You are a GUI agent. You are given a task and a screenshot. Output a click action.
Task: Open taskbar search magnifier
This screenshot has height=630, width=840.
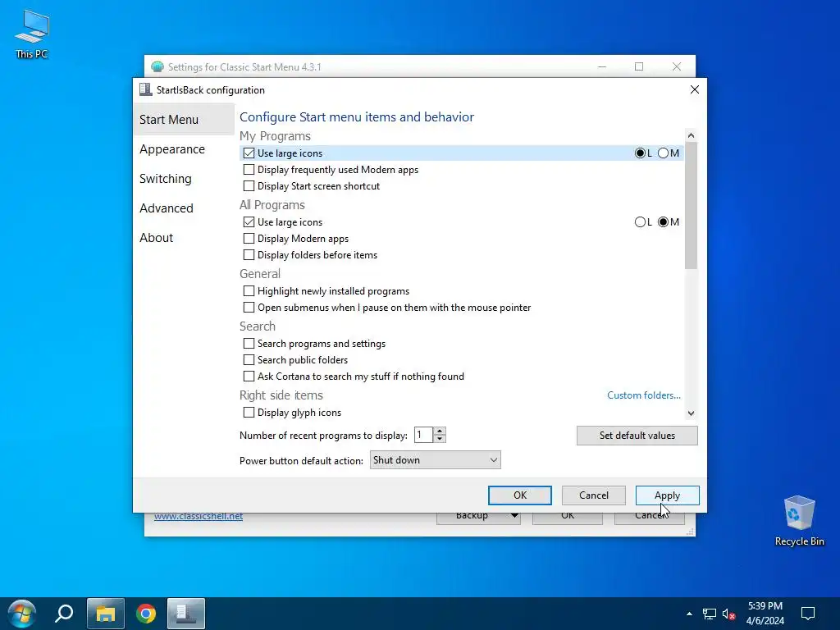(x=64, y=614)
